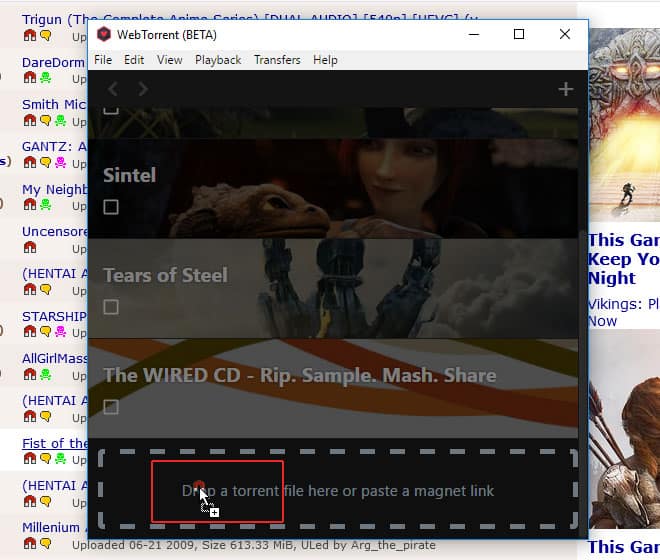
Task: Open the Millenium link in browser
Action: pyautogui.click(x=51, y=528)
